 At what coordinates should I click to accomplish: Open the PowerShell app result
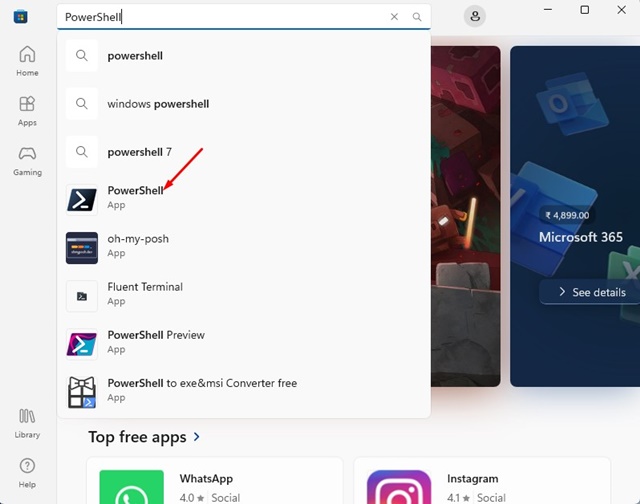[x=244, y=200]
